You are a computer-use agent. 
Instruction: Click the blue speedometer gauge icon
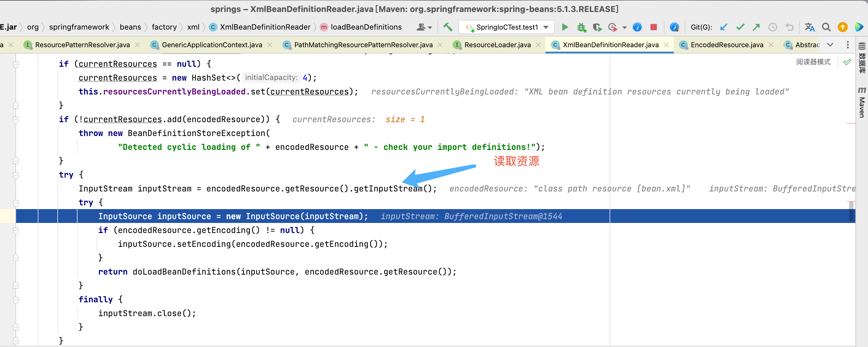[x=637, y=27]
